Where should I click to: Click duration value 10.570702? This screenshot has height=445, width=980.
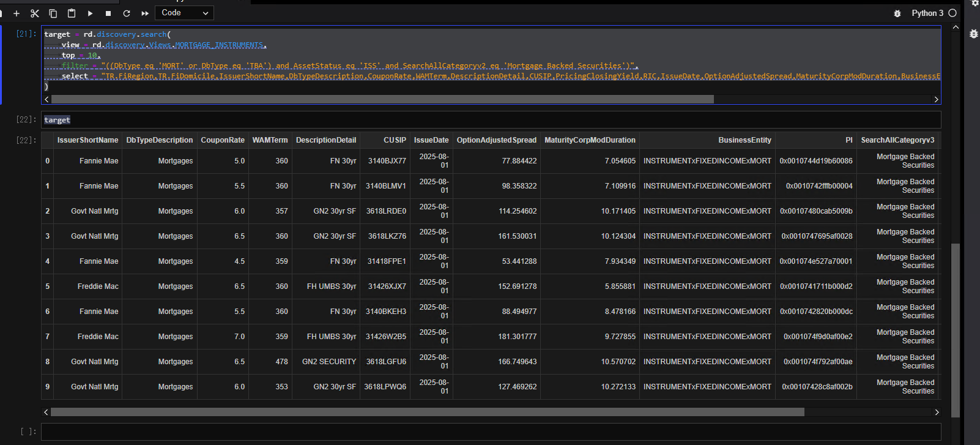(x=618, y=362)
